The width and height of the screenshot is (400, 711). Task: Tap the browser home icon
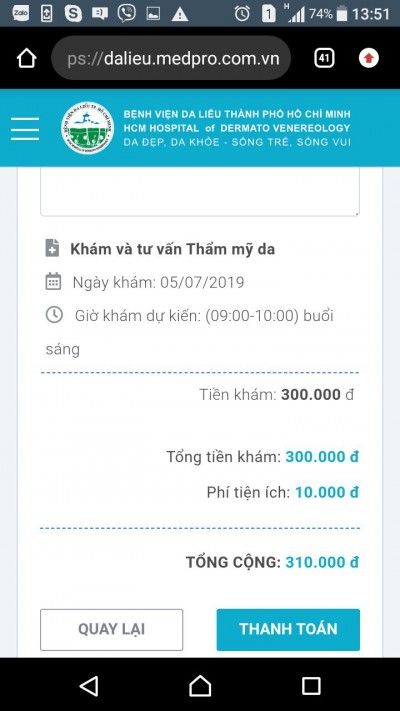coord(26,58)
